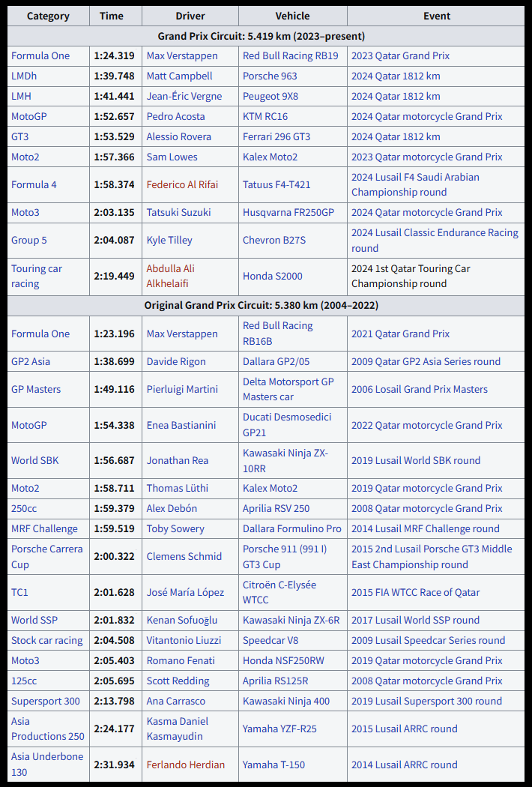
Task: Open Jonathan Rea driver link
Action: pyautogui.click(x=177, y=460)
